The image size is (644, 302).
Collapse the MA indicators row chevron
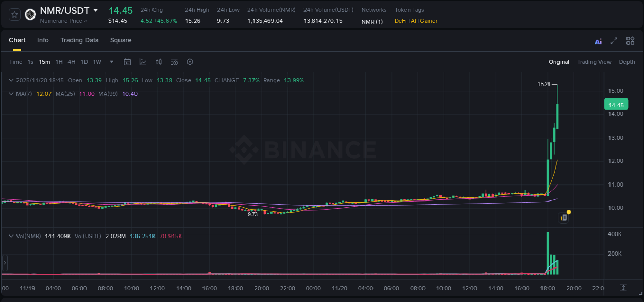[x=11, y=94]
